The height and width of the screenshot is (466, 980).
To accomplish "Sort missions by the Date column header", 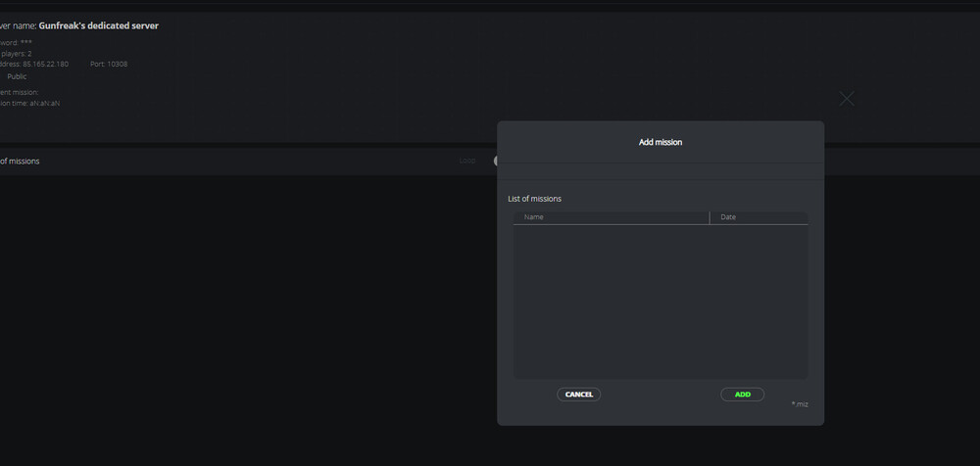I will [x=759, y=217].
